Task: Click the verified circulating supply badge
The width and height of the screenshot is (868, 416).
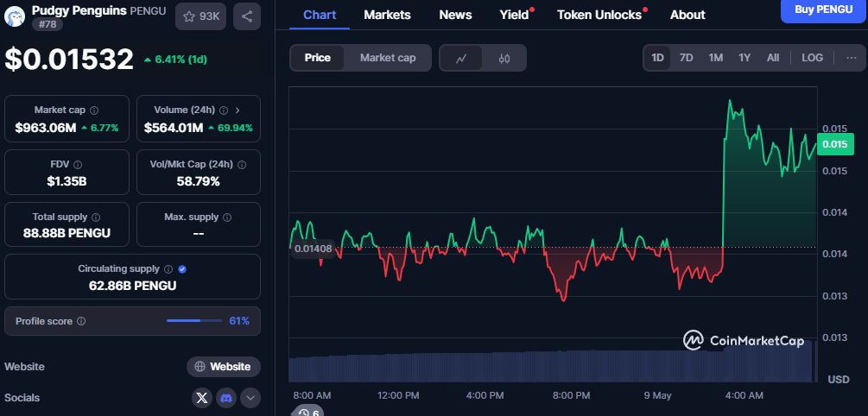Action: coord(183,269)
